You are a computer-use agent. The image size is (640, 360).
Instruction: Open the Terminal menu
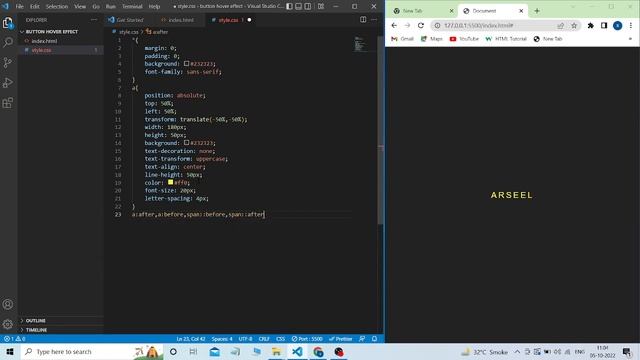(x=132, y=7)
